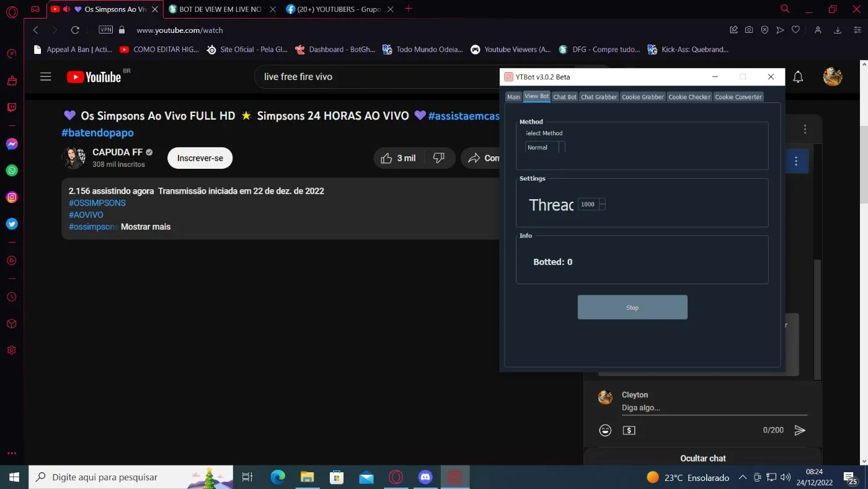Open Cookie Converter tab
This screenshot has width=868, height=489.
[x=738, y=97]
